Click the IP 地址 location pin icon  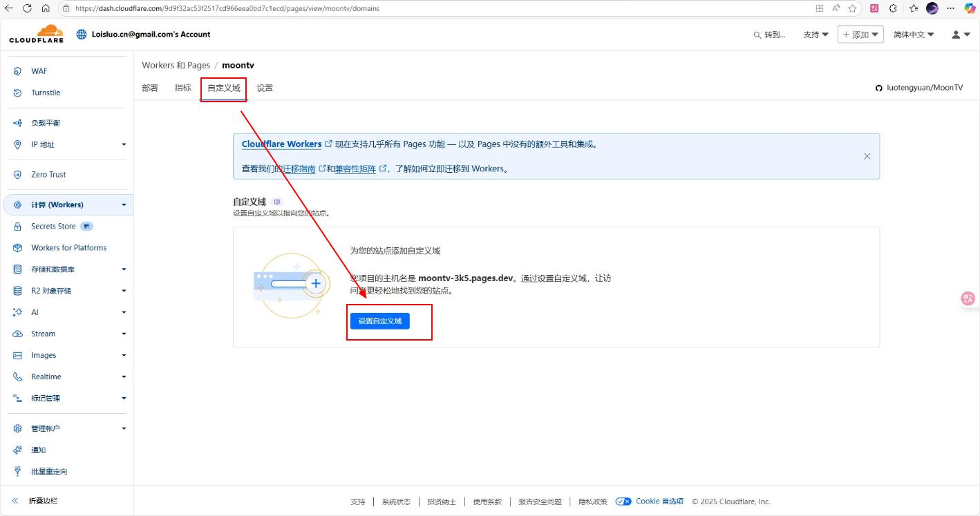17,144
